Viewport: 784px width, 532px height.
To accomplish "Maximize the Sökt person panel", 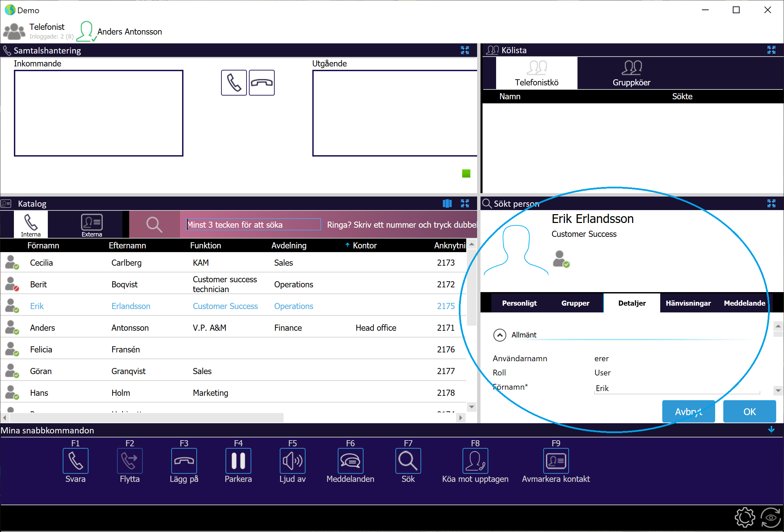I will pyautogui.click(x=771, y=203).
